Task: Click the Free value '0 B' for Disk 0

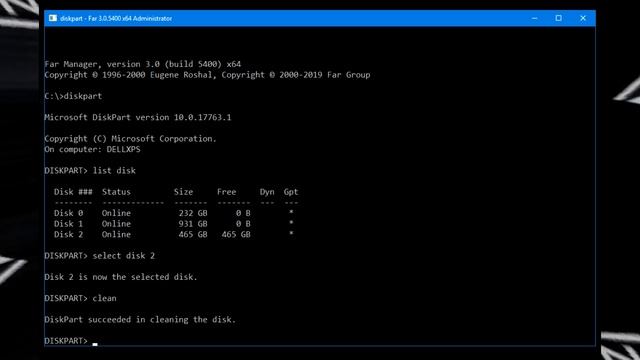Action: [243, 213]
